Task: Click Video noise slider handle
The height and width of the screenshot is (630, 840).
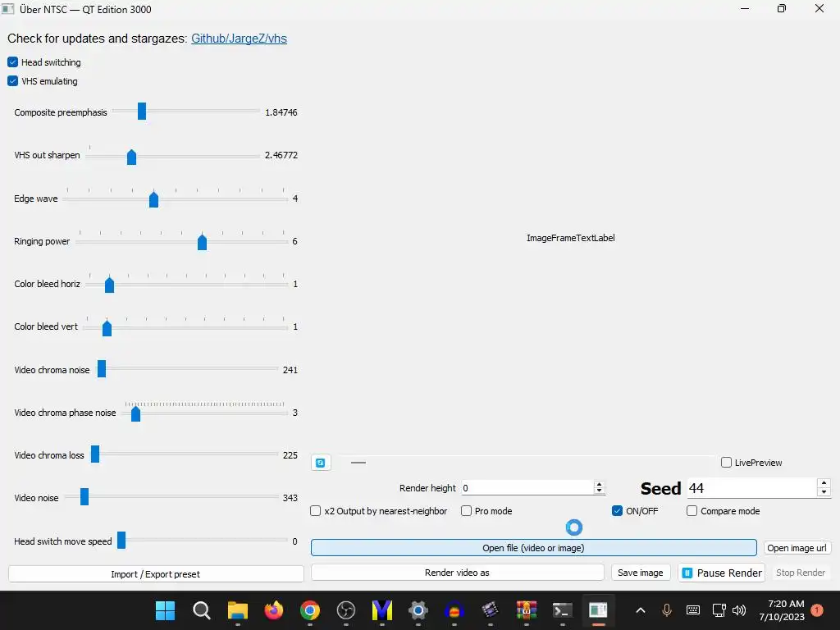Action: tap(84, 496)
